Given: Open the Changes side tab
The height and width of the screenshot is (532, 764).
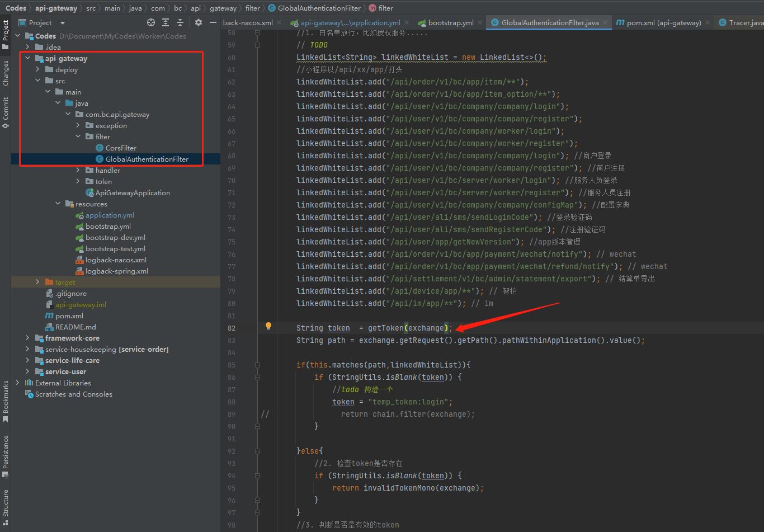Looking at the screenshot, I should pos(6,73).
